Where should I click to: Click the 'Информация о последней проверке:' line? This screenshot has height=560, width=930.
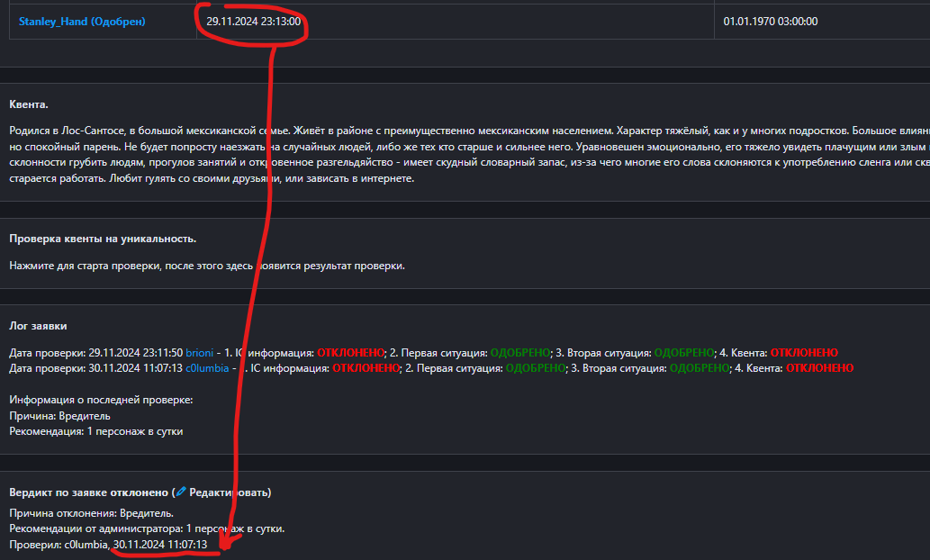point(101,400)
